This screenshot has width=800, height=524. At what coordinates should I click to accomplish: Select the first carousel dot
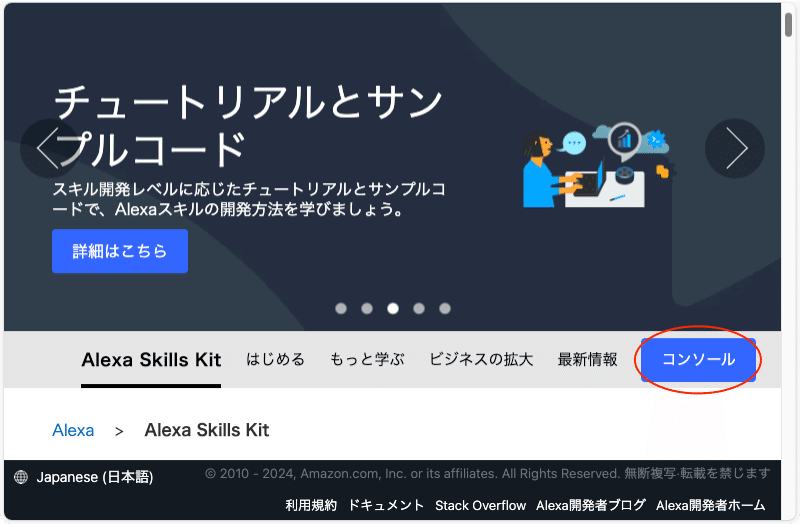click(x=341, y=308)
